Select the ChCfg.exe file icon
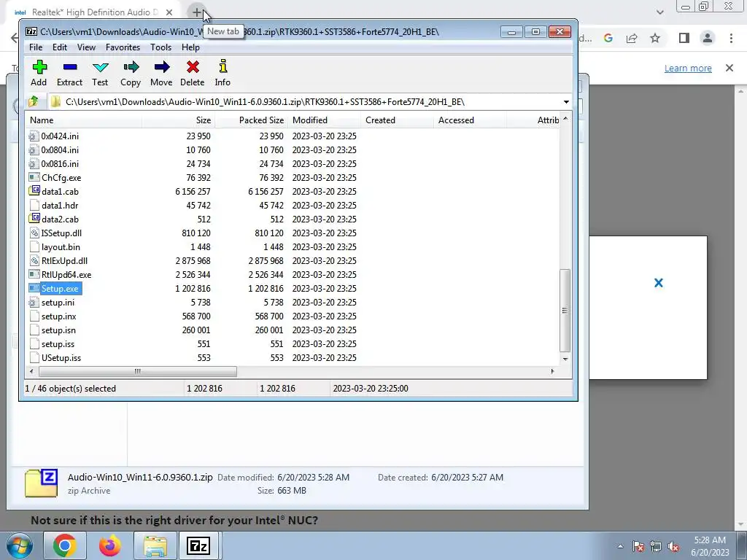Screen dimensions: 747x560 (34, 178)
